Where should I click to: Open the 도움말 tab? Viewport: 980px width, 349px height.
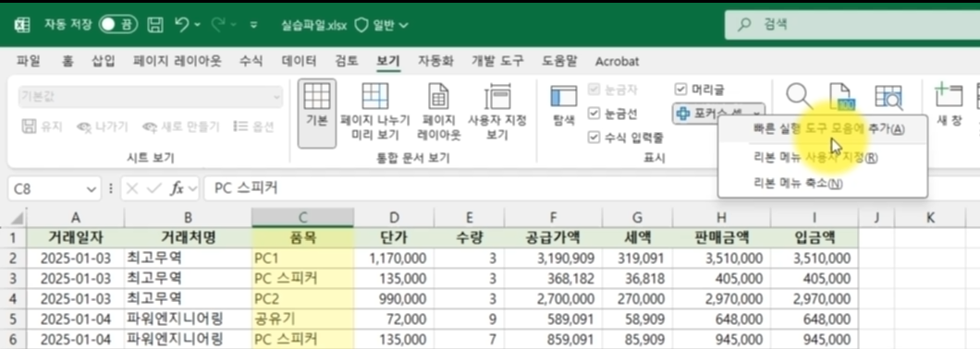click(x=559, y=61)
